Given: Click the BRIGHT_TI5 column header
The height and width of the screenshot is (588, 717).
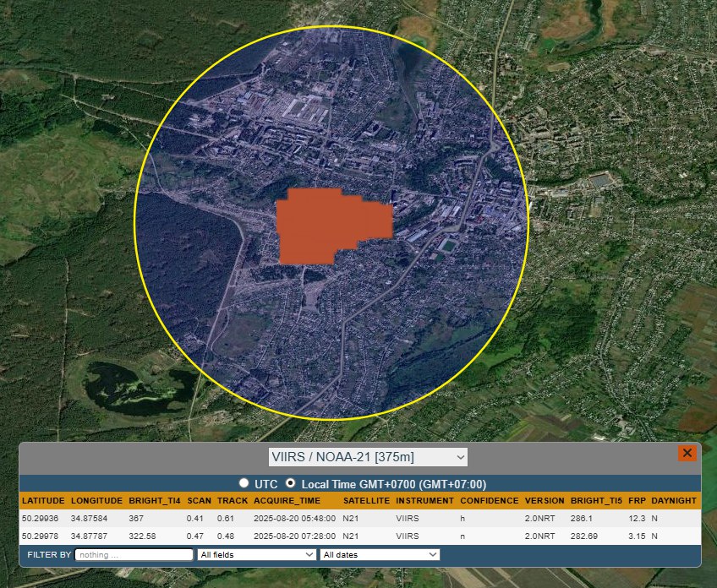Looking at the screenshot, I should point(595,501).
